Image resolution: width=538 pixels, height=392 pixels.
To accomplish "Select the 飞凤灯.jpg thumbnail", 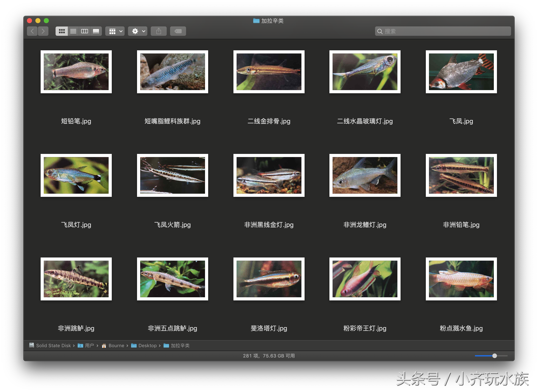I will pyautogui.click(x=76, y=175).
